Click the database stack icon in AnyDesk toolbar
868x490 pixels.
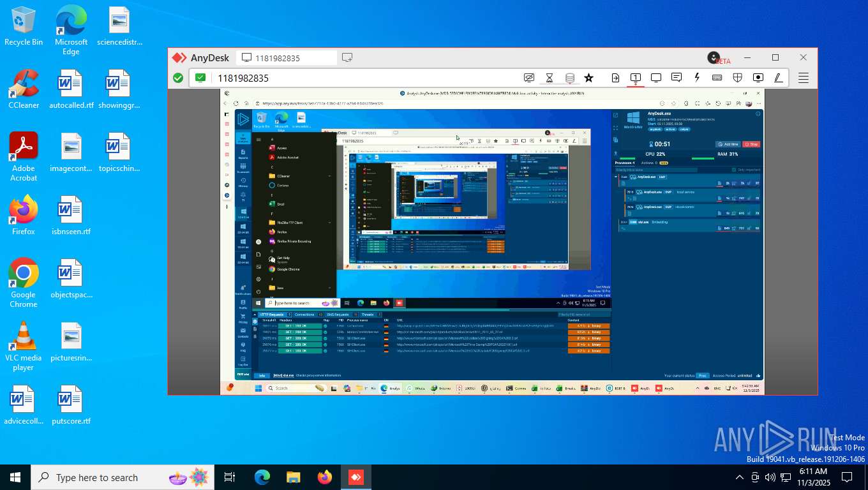570,78
